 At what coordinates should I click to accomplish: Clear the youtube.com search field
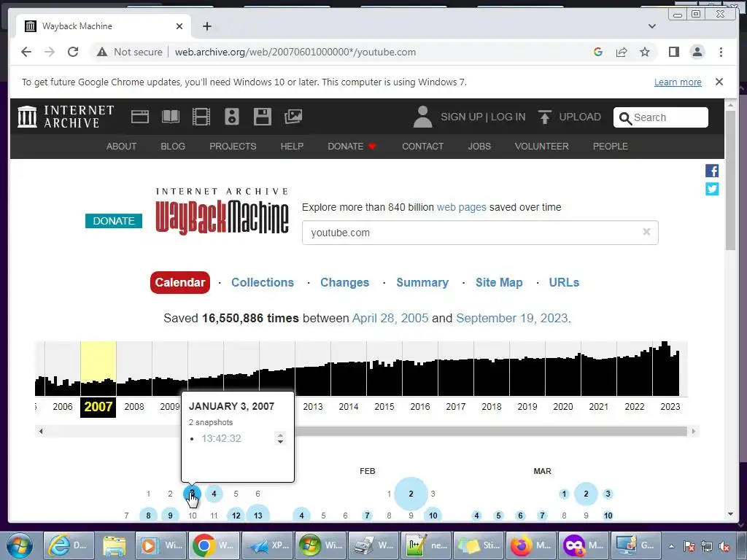[646, 232]
